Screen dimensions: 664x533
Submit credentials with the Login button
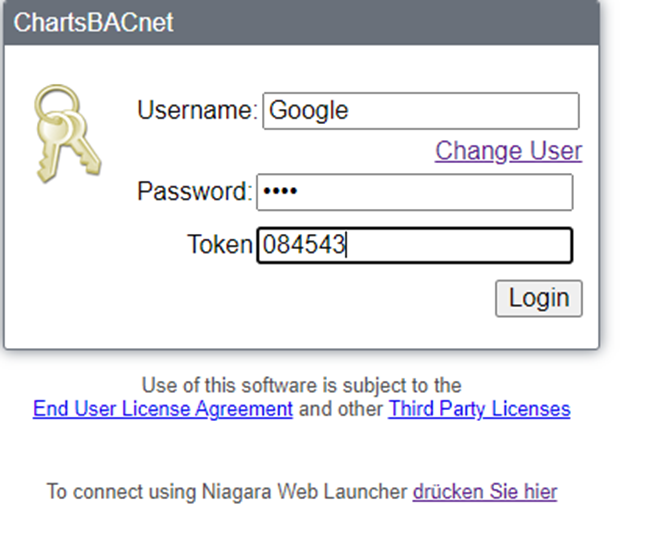[x=539, y=298]
